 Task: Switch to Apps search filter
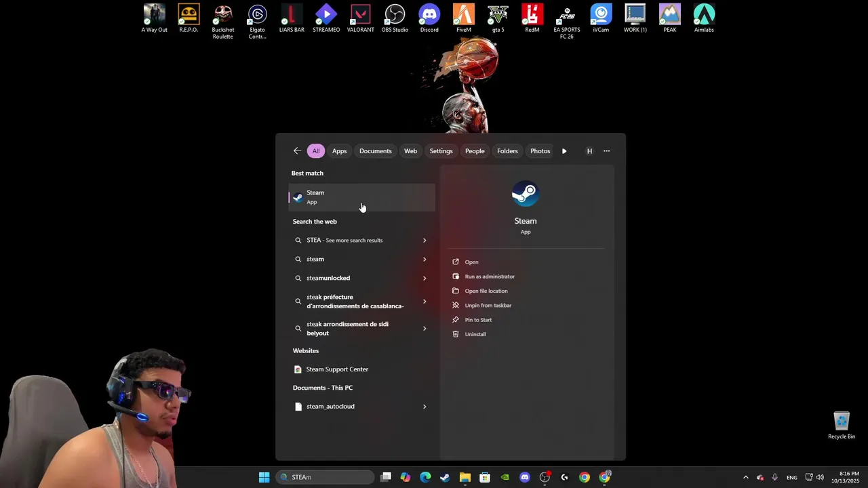click(340, 151)
